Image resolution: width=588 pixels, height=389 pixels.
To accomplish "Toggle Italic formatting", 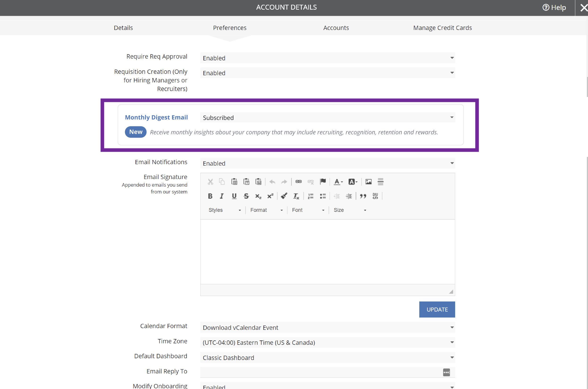I will point(222,196).
